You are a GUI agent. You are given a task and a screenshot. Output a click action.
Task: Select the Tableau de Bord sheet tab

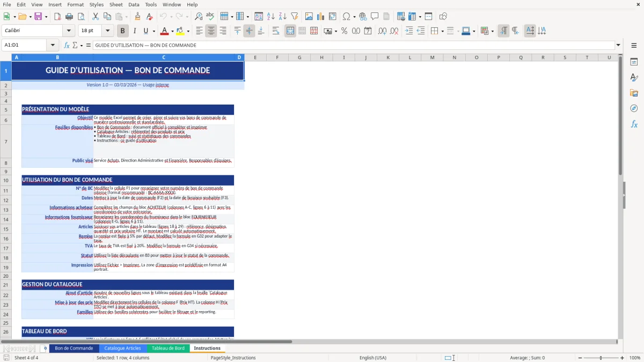pos(169,348)
